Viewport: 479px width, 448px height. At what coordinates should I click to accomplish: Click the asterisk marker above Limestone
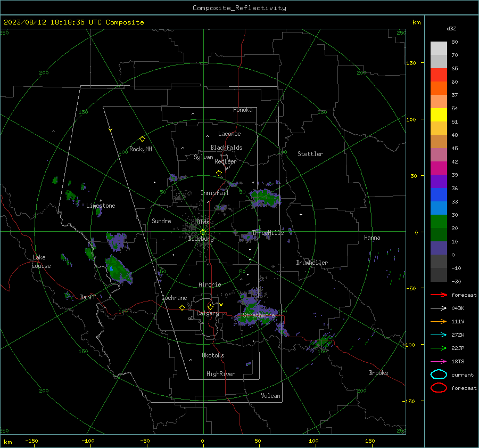(x=101, y=201)
